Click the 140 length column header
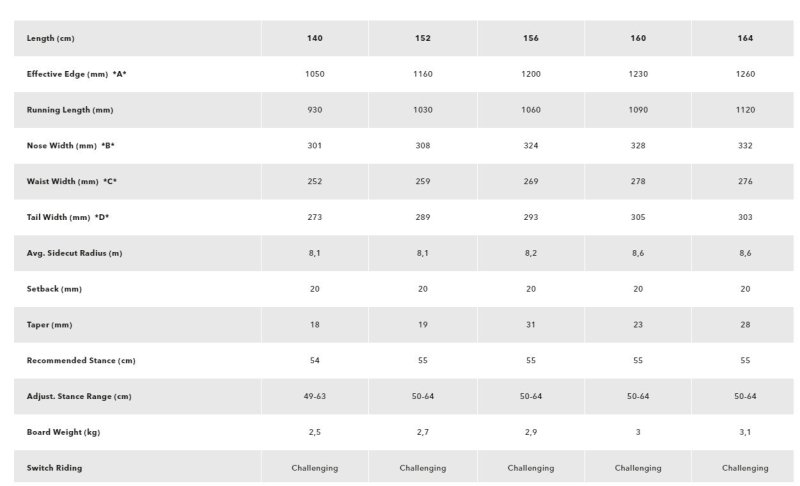 tap(314, 38)
